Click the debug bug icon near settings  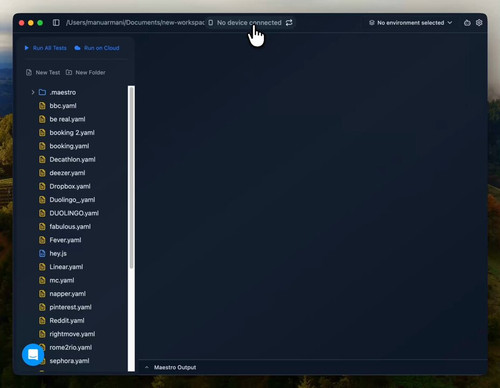point(467,23)
